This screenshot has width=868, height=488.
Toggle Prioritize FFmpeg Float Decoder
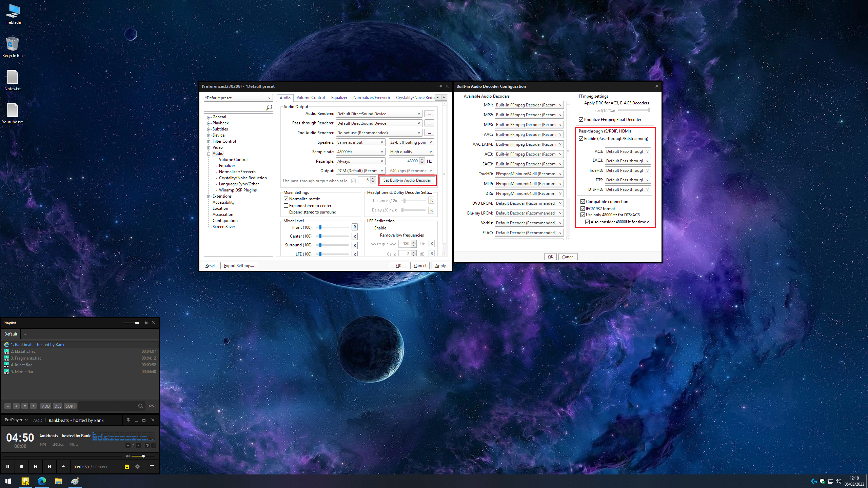click(581, 120)
